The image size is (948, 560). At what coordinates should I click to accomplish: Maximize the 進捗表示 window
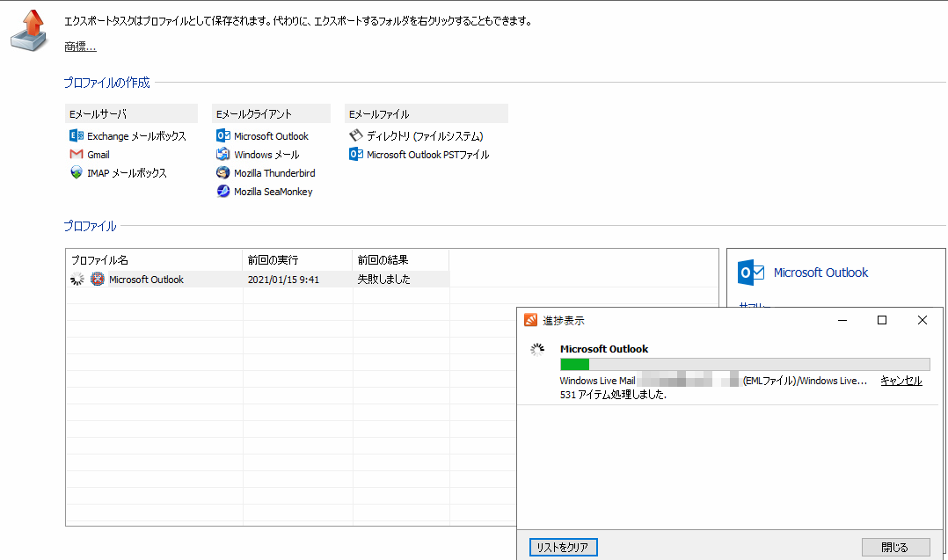(882, 320)
